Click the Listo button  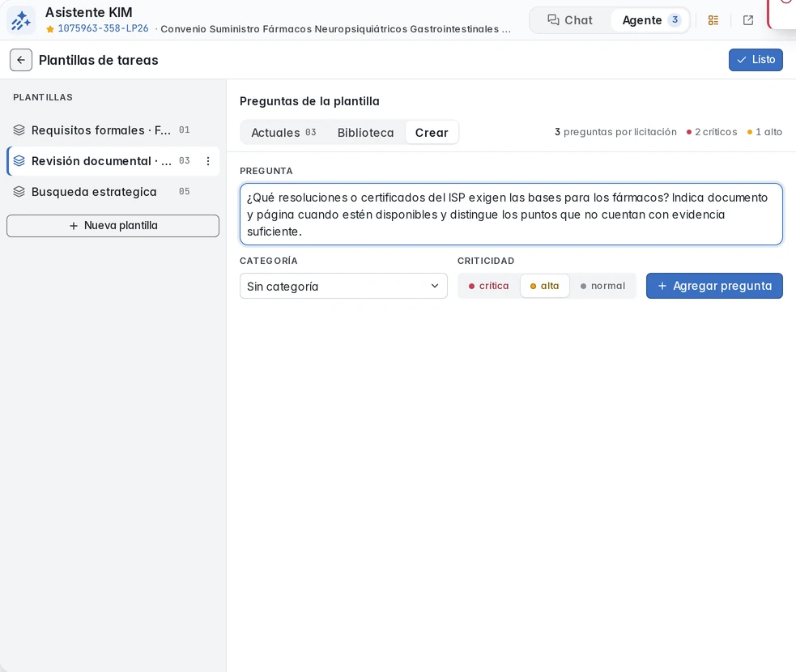click(756, 60)
